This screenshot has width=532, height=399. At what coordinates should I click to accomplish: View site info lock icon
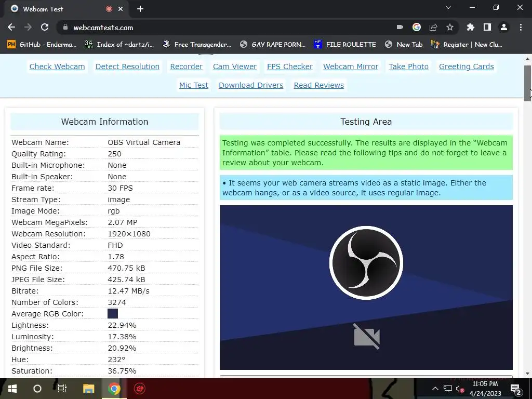click(x=65, y=28)
